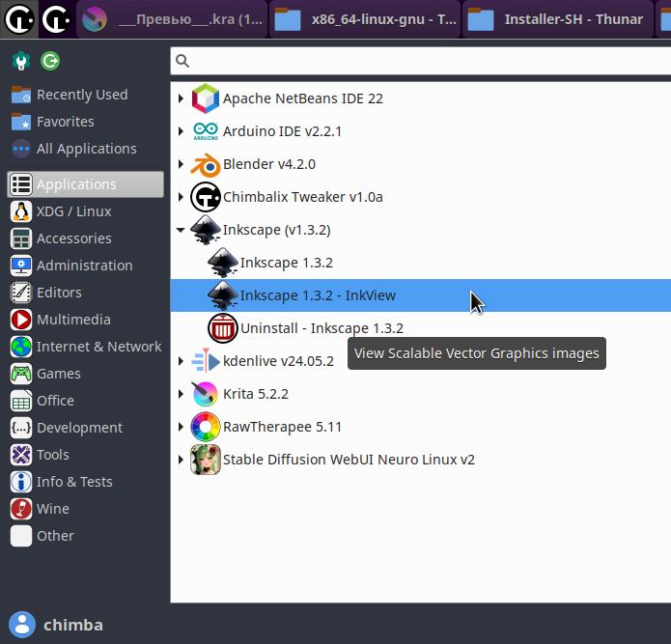
Task: Click the 'RawTherapee 5.11' label
Action: (283, 427)
